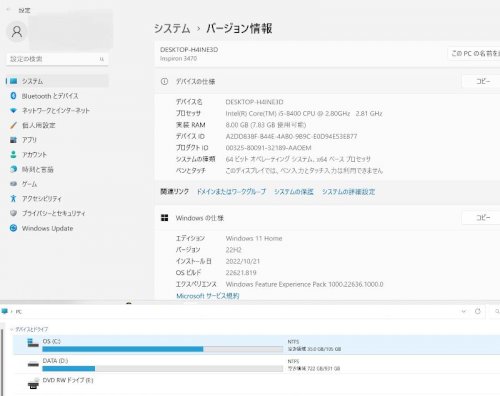
Task: Select the 2022/10/21 install date
Action: (242, 261)
